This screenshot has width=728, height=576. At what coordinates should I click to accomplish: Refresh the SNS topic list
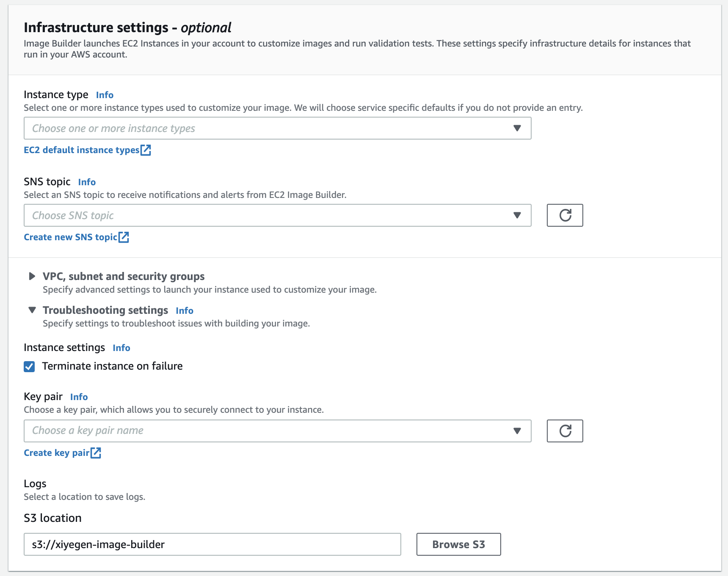[565, 215]
